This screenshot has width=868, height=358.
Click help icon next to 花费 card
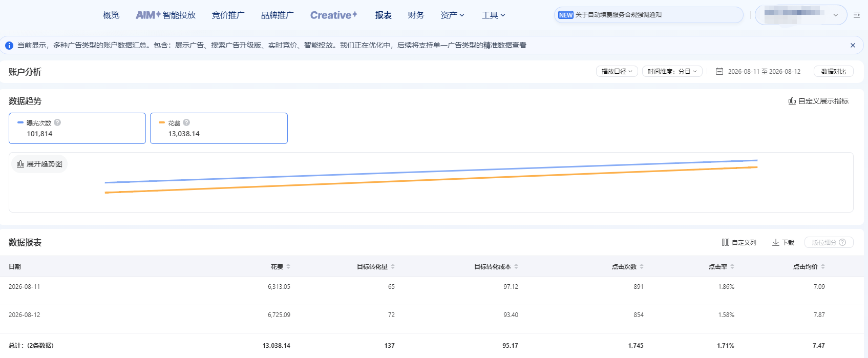pos(186,122)
